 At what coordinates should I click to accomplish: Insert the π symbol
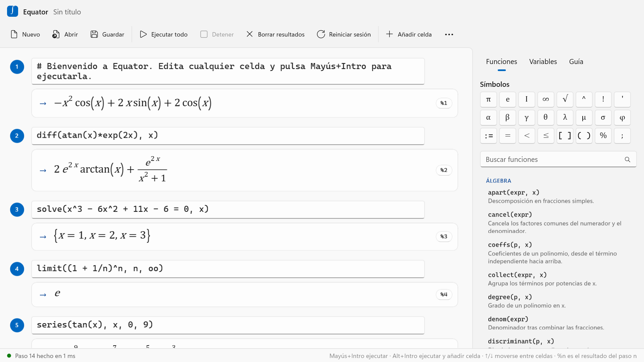click(x=488, y=100)
